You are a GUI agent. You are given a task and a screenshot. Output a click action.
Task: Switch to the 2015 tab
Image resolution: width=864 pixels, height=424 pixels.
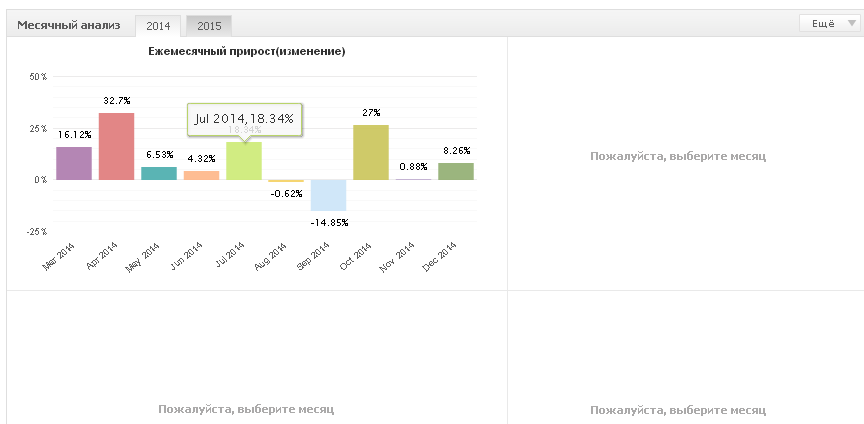coord(209,25)
